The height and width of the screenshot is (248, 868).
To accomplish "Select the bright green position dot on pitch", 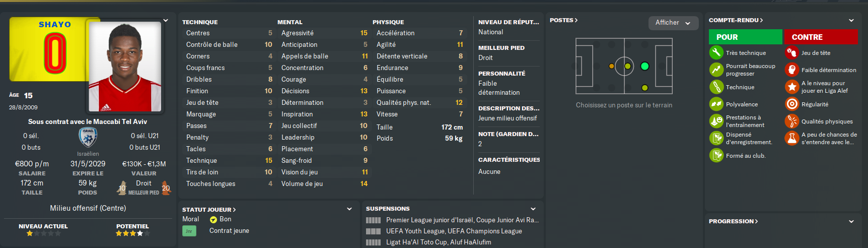I will 644,66.
